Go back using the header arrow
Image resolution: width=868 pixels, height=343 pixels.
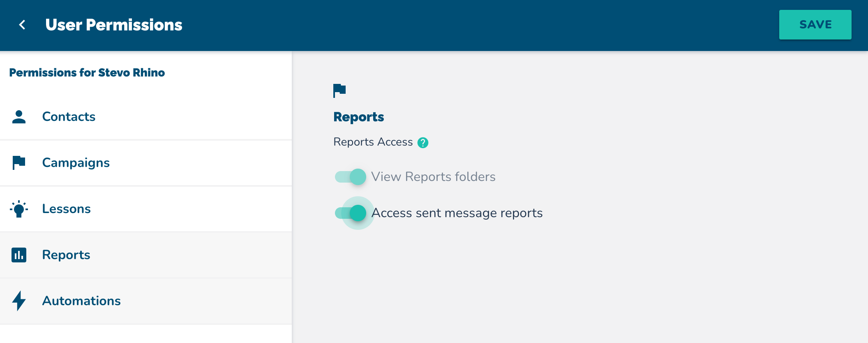pyautogui.click(x=22, y=25)
